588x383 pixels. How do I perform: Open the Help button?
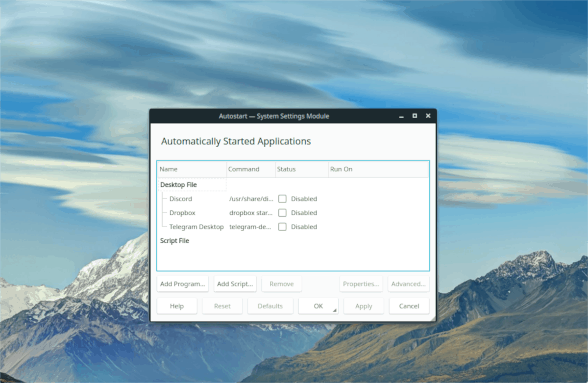(177, 306)
